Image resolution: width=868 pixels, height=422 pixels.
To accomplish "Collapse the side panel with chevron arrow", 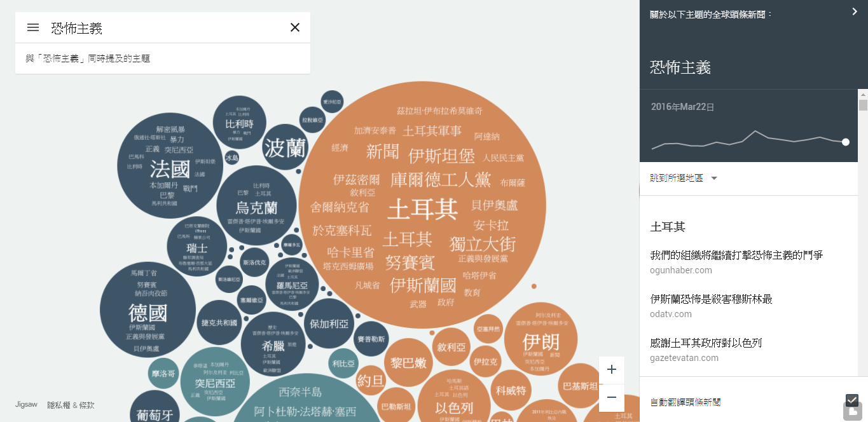I will pyautogui.click(x=855, y=11).
